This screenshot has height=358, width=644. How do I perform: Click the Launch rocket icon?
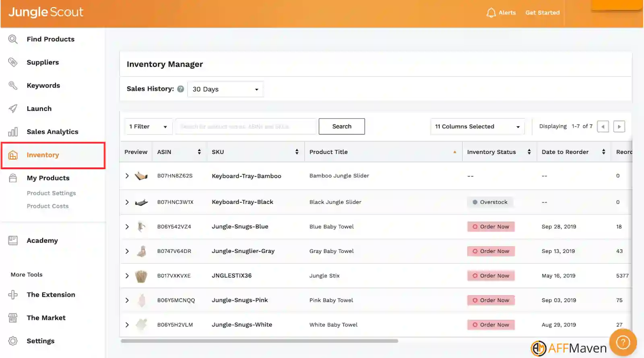tap(13, 108)
